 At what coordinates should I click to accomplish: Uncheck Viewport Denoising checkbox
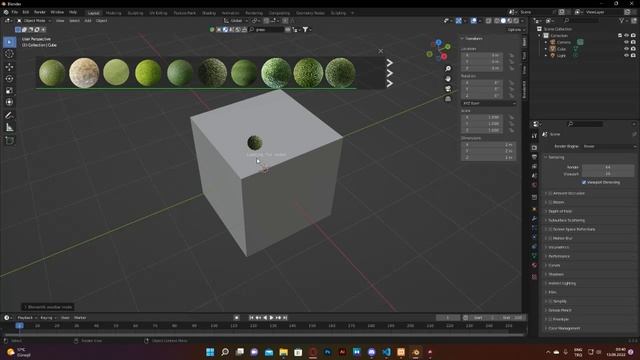(584, 182)
